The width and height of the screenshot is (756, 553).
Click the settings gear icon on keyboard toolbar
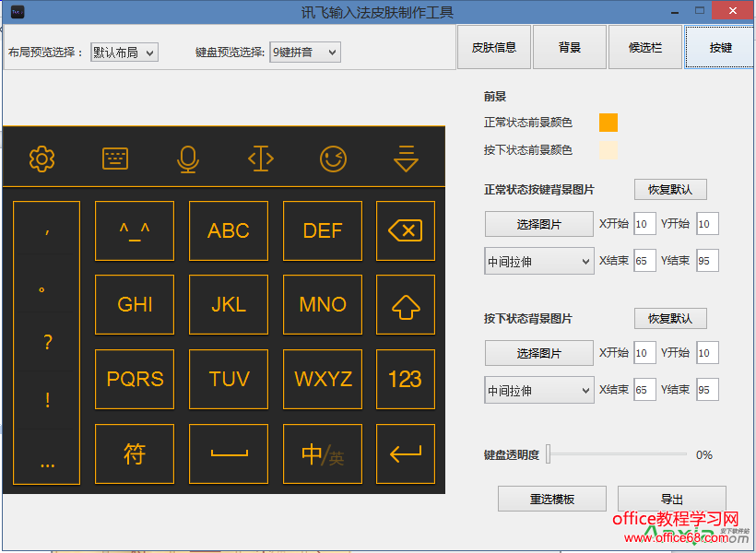41,159
